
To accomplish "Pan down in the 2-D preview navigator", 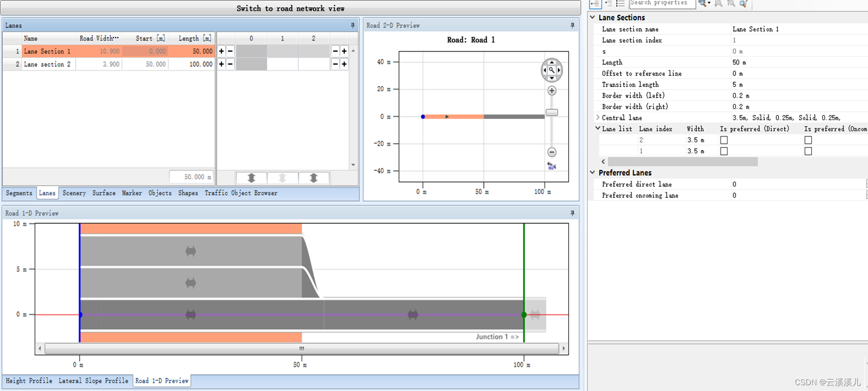I will pyautogui.click(x=552, y=78).
